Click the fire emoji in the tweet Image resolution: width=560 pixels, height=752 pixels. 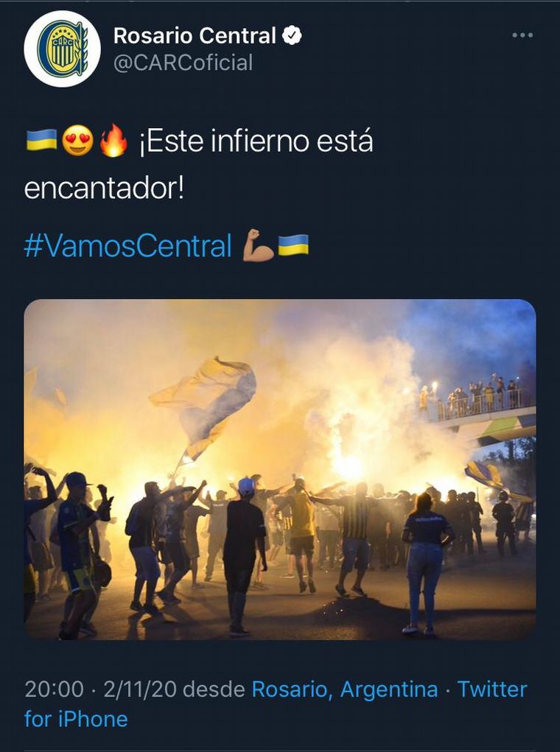(113, 141)
